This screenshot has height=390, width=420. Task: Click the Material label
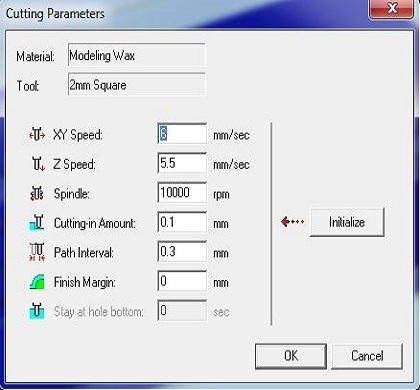point(35,56)
